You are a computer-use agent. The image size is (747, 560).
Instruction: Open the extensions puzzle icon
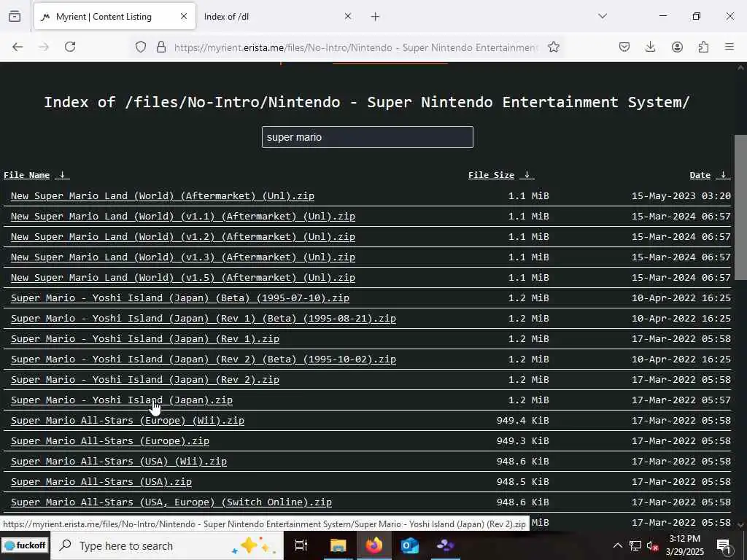click(x=703, y=47)
